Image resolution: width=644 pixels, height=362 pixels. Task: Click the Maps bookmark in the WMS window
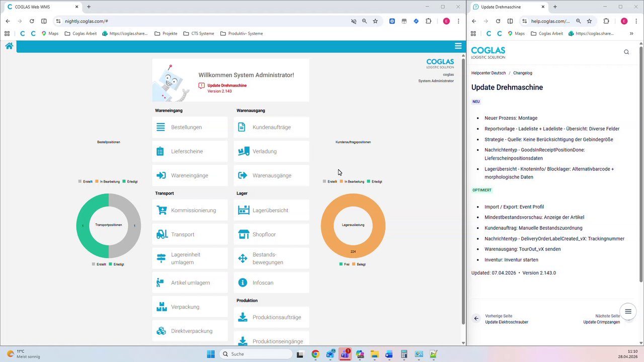coord(50,34)
